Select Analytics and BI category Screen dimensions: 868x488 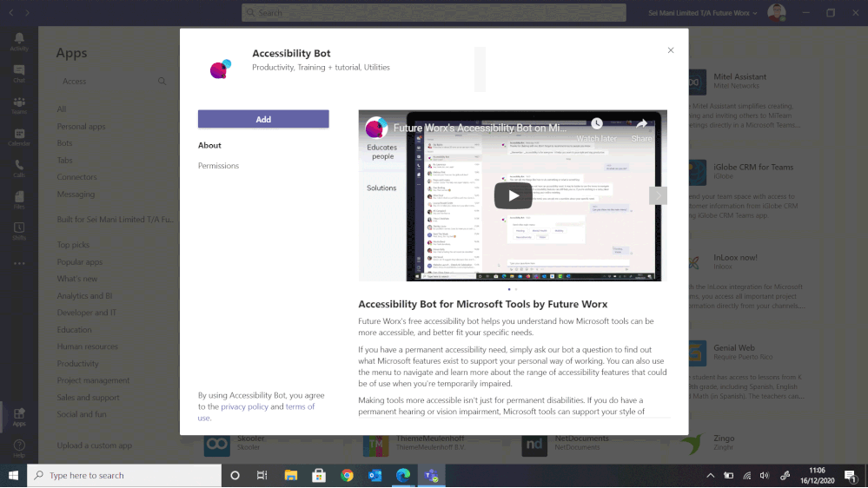pyautogui.click(x=84, y=296)
